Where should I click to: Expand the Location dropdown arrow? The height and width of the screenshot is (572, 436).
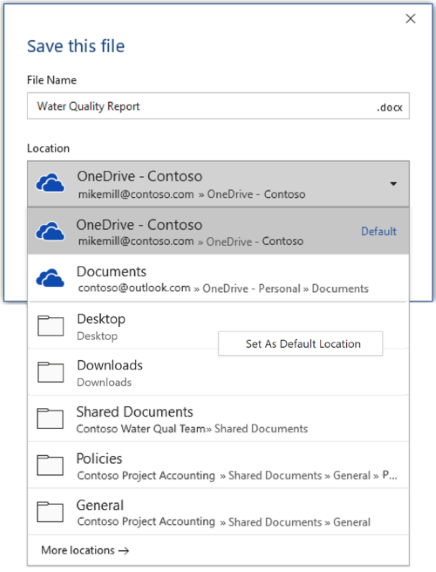pos(393,183)
